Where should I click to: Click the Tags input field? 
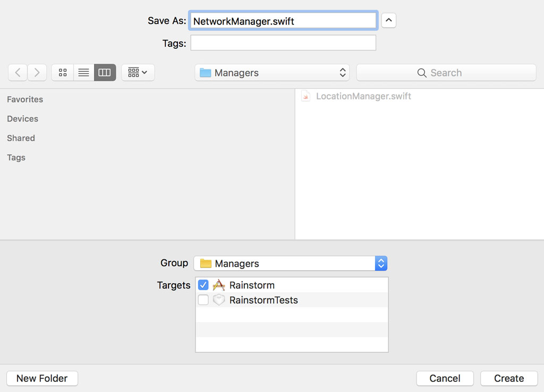(283, 43)
